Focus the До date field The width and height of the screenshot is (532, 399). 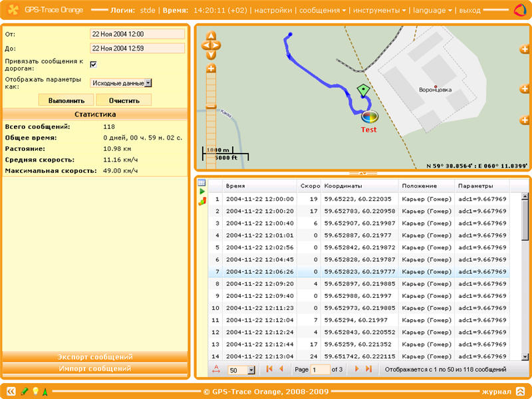(x=138, y=48)
